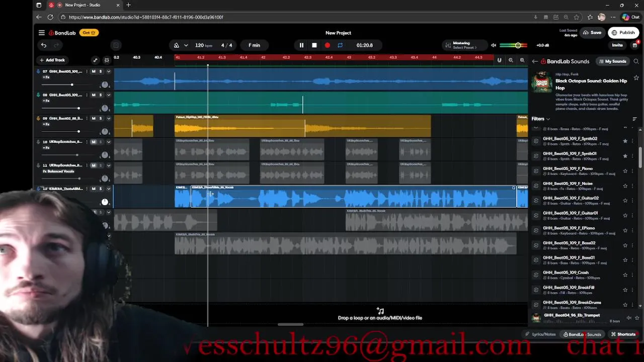Screen dimensions: 644x362
Task: Adjust master volume slider knob
Action: (x=518, y=45)
